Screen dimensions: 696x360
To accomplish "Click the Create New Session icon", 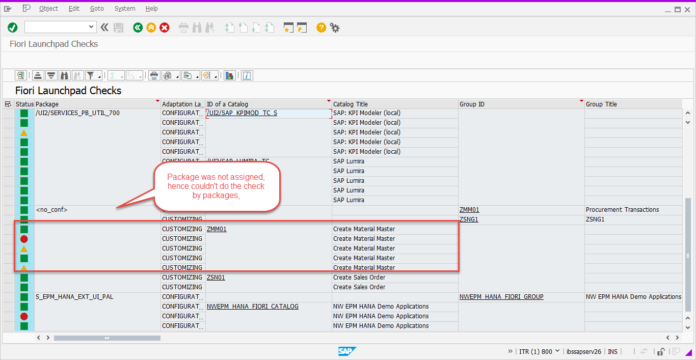I will (289, 28).
